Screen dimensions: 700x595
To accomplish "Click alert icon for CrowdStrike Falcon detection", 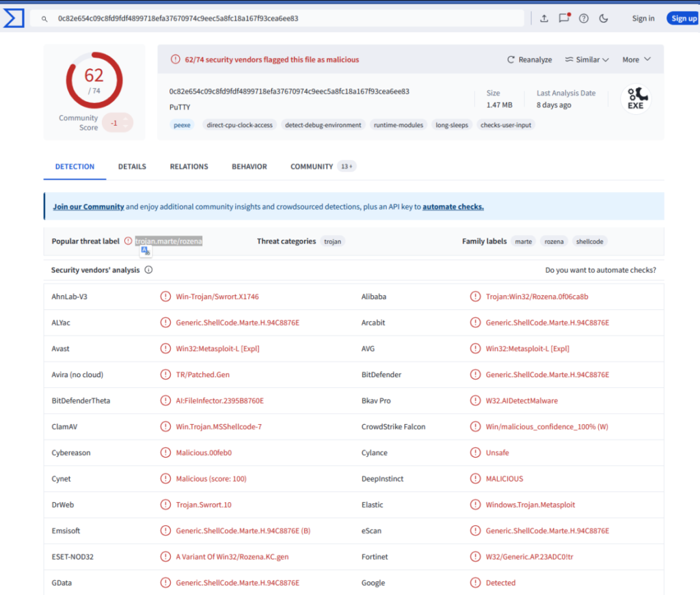I will point(475,426).
